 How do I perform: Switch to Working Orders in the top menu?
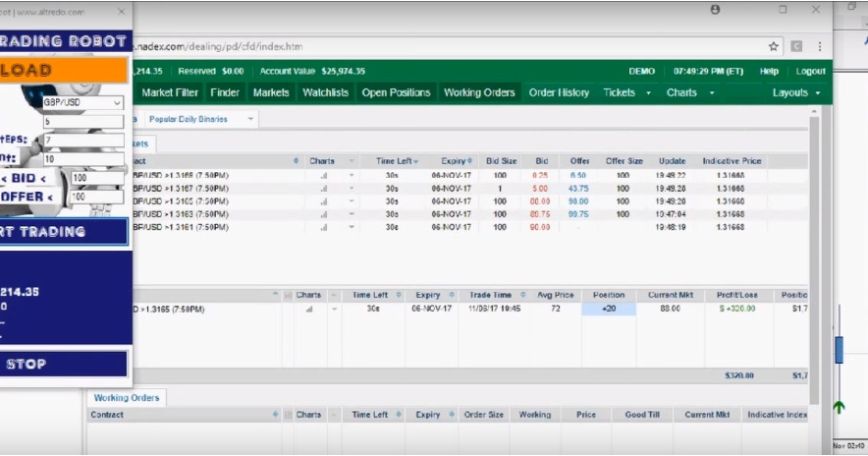[479, 93]
